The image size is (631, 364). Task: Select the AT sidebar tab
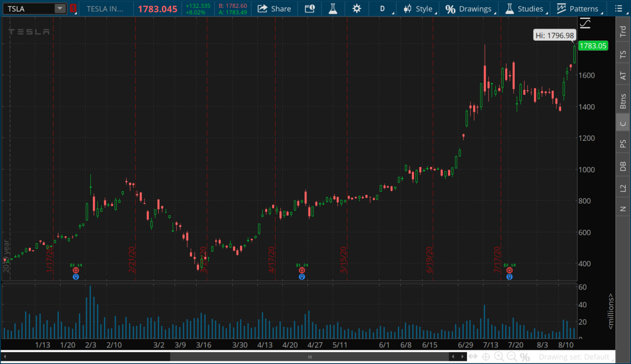(623, 76)
